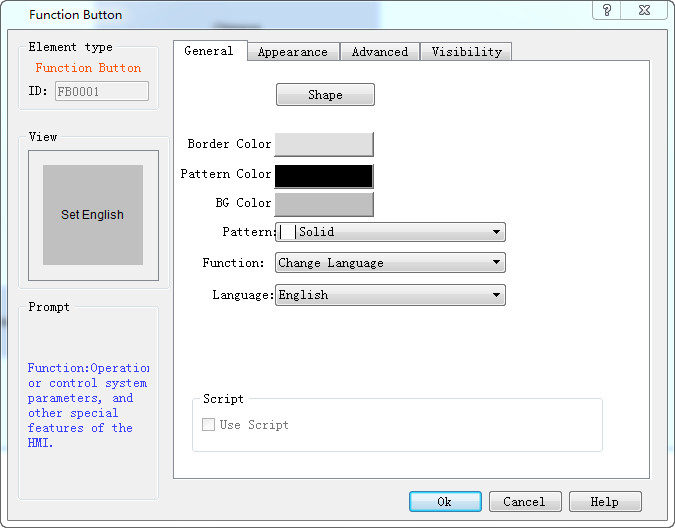
Task: Click the Pattern Color label
Action: 226,174
